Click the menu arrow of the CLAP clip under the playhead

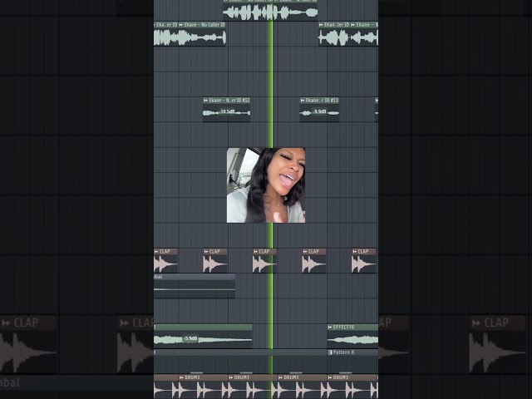[x=255, y=252]
